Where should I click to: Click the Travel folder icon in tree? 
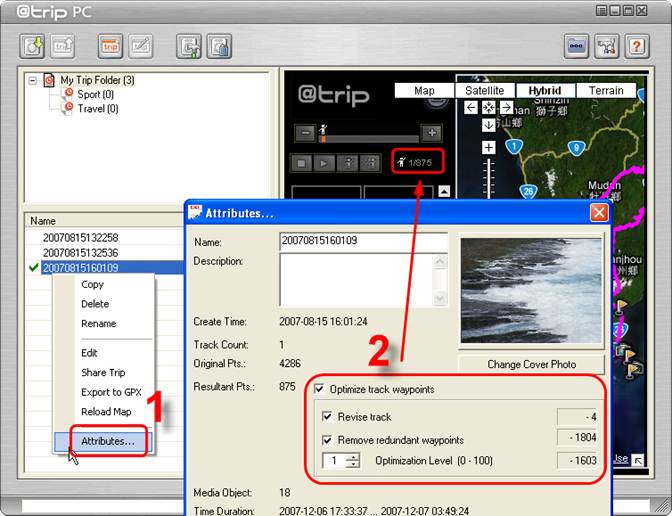[68, 108]
